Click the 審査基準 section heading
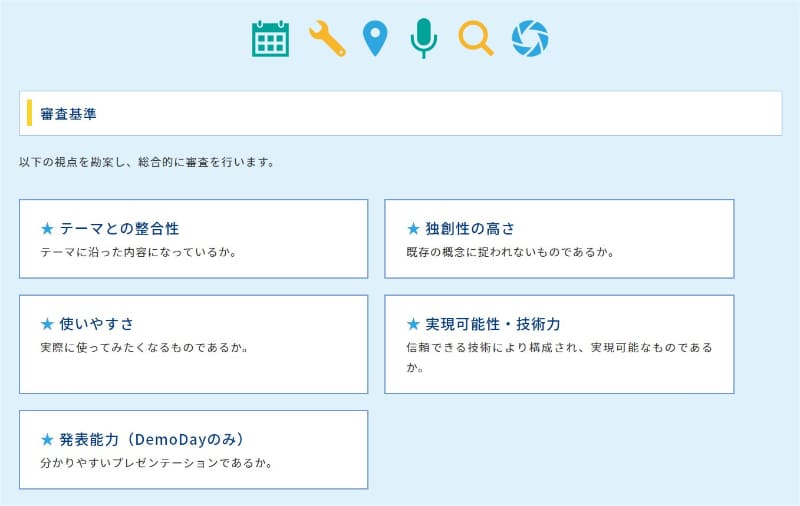 click(68, 114)
